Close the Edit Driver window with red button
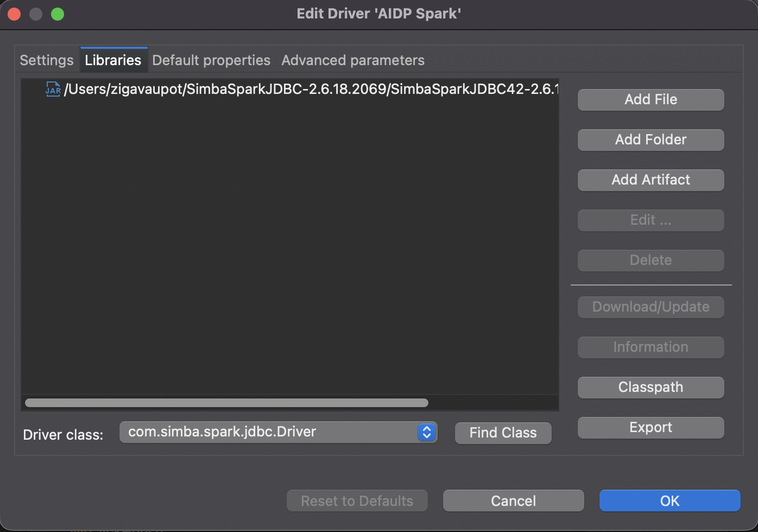758x532 pixels. [x=14, y=14]
